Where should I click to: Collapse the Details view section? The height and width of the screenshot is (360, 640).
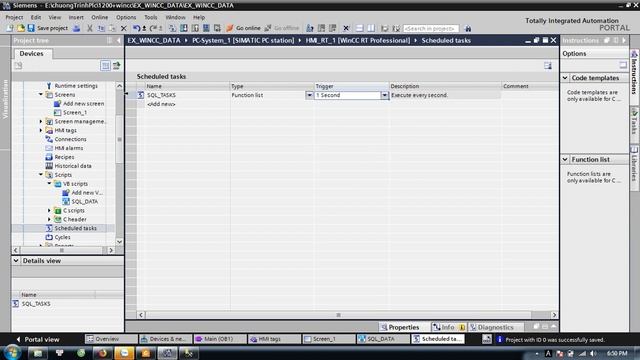[16, 260]
